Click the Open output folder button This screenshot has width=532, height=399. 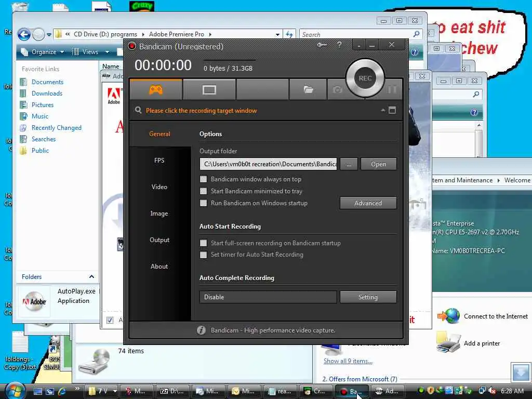tap(378, 164)
